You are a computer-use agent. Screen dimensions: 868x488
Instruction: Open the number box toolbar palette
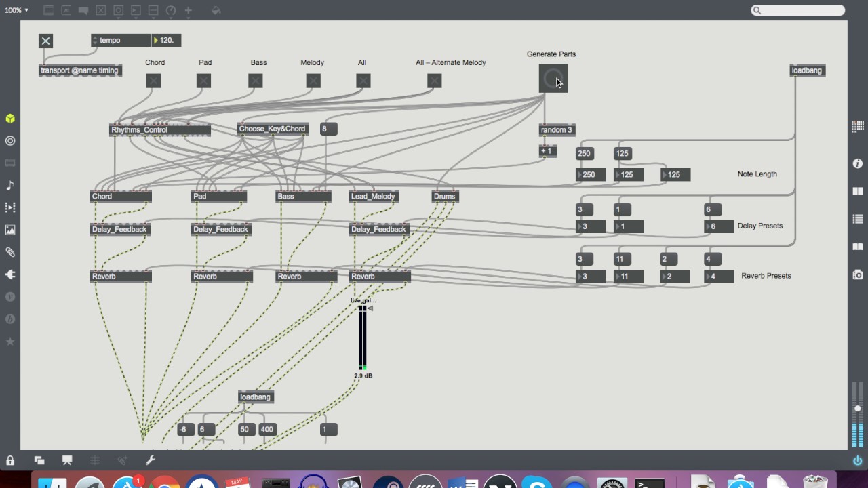click(x=136, y=10)
